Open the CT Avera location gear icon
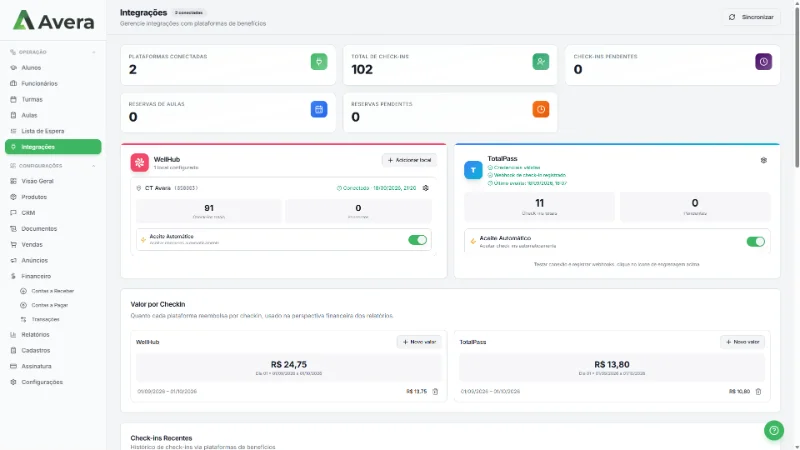The height and width of the screenshot is (450, 800). (x=426, y=188)
